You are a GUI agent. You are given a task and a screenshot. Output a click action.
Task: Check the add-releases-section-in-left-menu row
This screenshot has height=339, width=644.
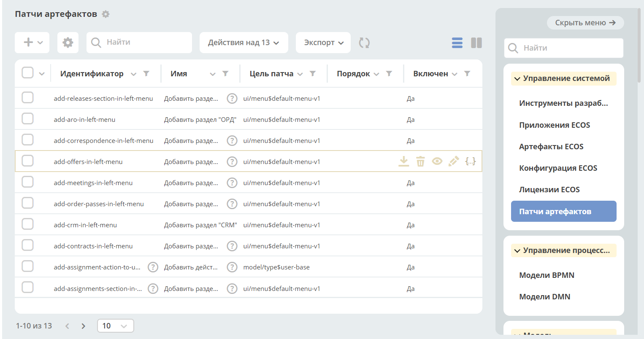click(27, 97)
